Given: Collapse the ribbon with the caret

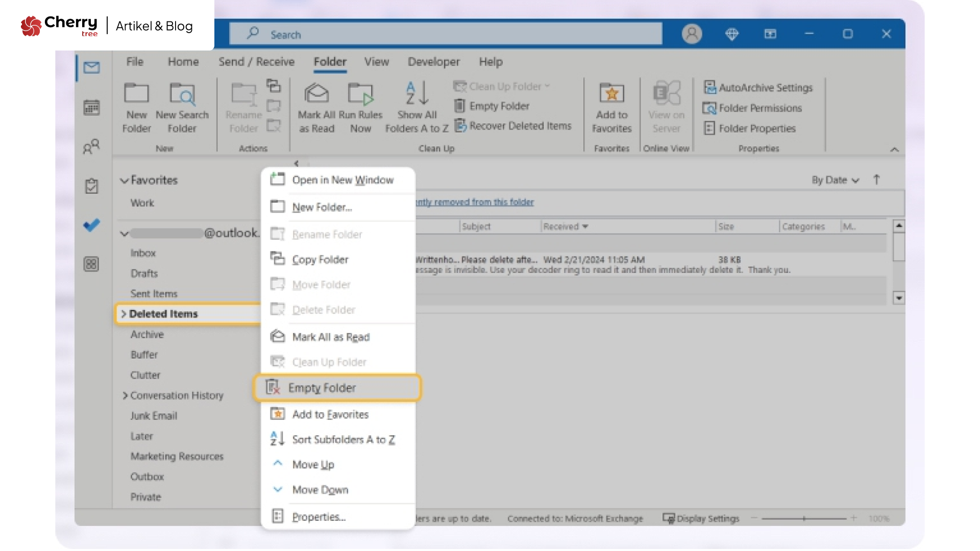Looking at the screenshot, I should [894, 149].
